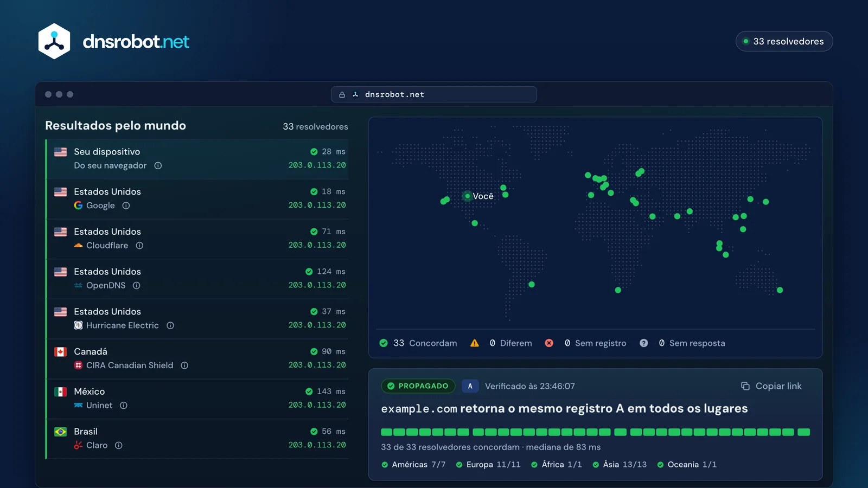This screenshot has height=488, width=868.
Task: Click the Américas 7/7 region summary
Action: tap(413, 465)
